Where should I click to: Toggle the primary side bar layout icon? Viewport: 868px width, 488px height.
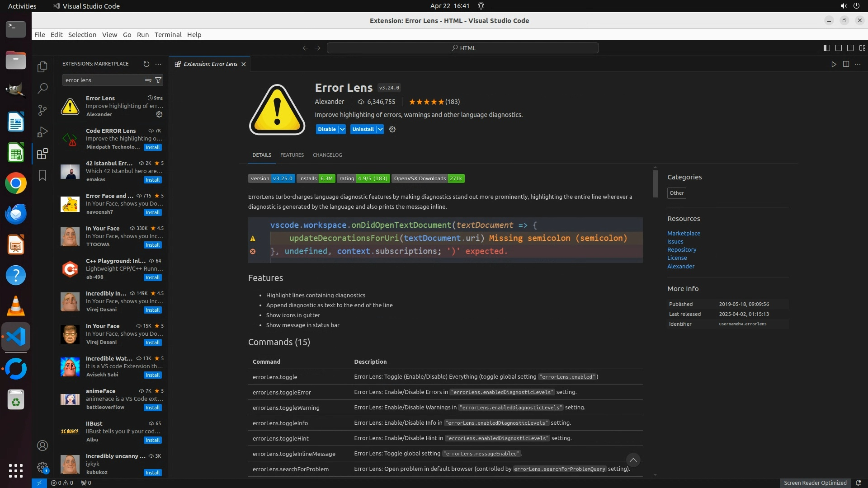tap(827, 48)
